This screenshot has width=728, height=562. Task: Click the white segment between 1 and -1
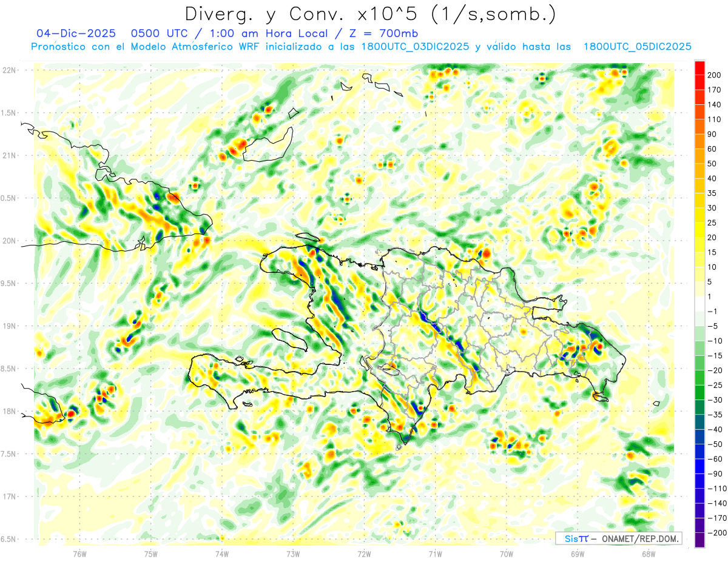pyautogui.click(x=699, y=304)
